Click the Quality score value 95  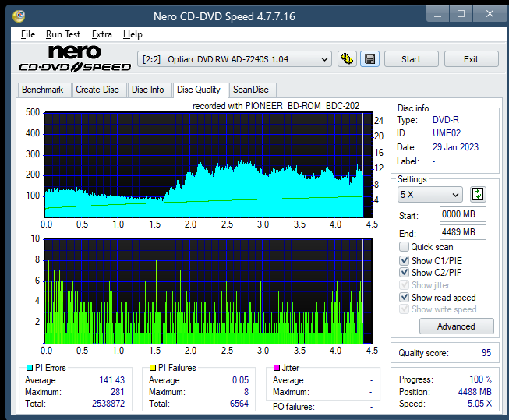[x=486, y=353]
